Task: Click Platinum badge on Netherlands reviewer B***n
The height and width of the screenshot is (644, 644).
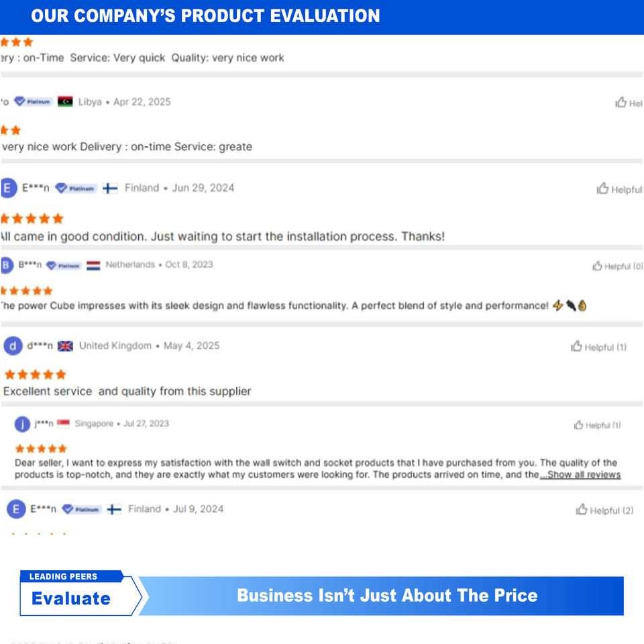Action: coord(64,265)
